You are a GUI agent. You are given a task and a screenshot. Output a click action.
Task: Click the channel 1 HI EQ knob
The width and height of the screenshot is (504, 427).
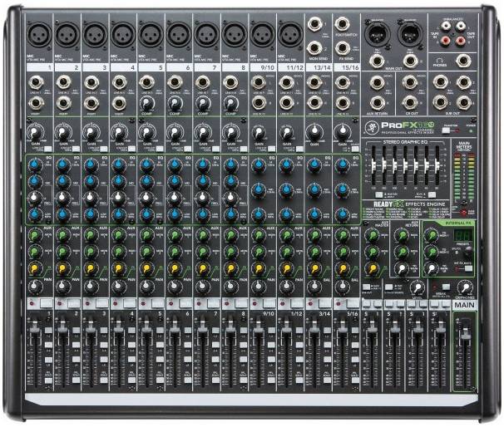click(35, 165)
